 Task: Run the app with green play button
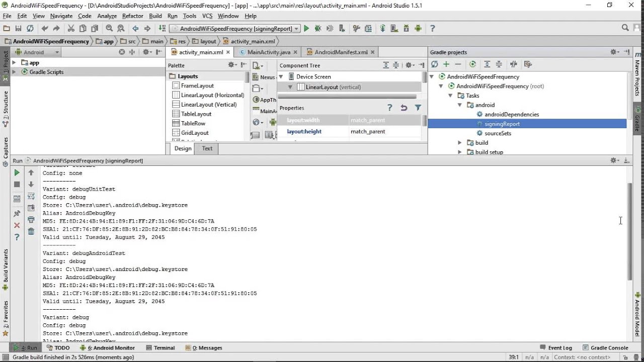pos(306,29)
